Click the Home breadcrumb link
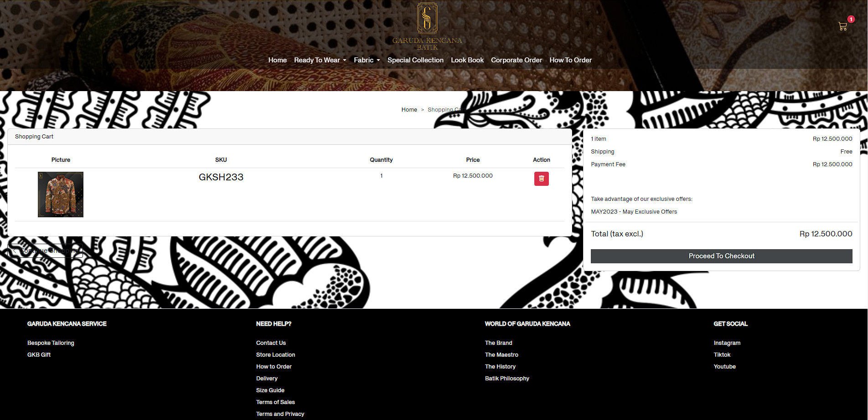Image resolution: width=868 pixels, height=420 pixels. coord(409,110)
